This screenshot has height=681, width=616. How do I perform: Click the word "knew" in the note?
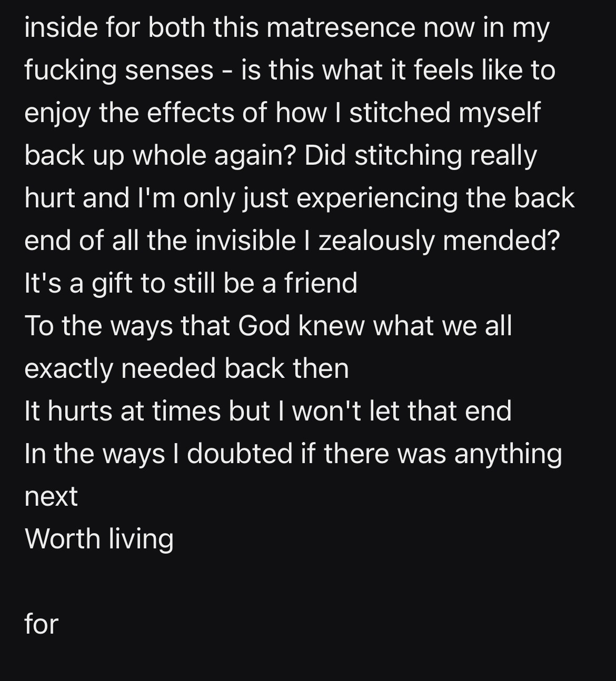click(x=332, y=326)
